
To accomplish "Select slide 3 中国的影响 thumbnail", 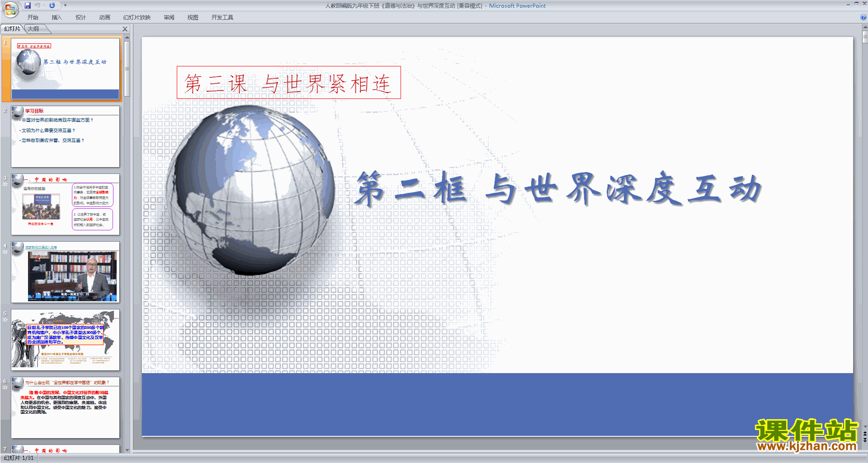I will (66, 205).
